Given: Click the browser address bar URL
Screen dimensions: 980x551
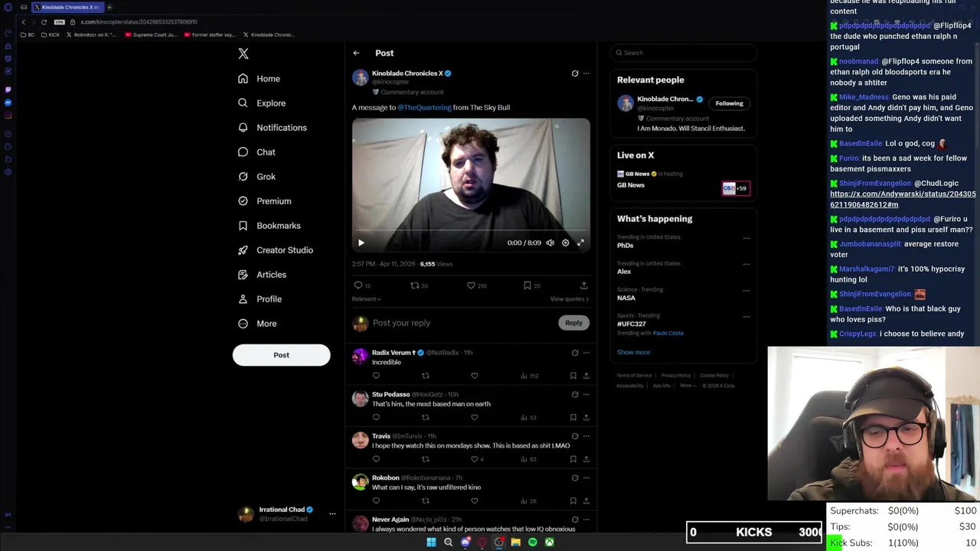Looking at the screenshot, I should 139,22.
